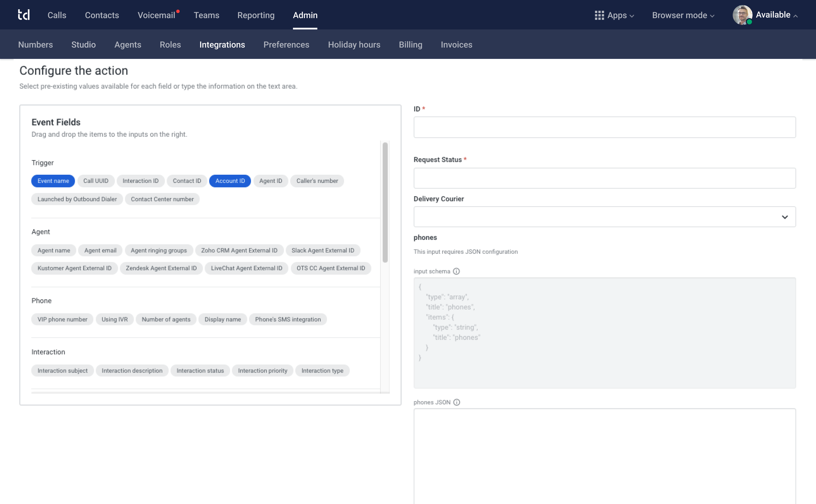Open the Apps grid icon
The image size is (816, 504).
tap(599, 15)
